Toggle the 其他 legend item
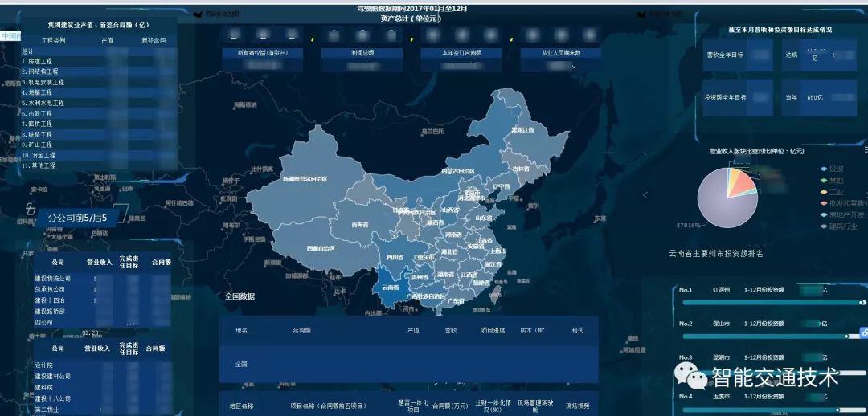 pyautogui.click(x=832, y=181)
